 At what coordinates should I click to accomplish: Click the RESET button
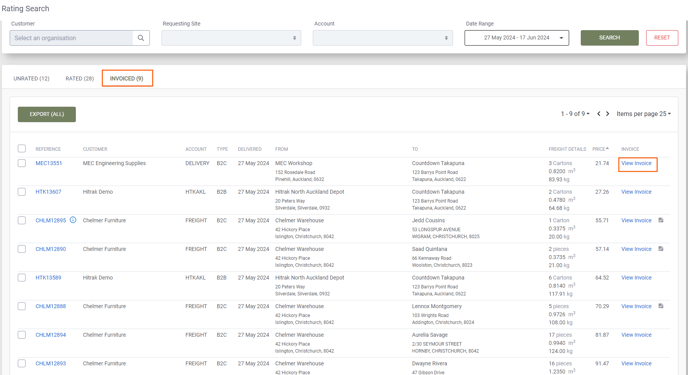pos(662,38)
